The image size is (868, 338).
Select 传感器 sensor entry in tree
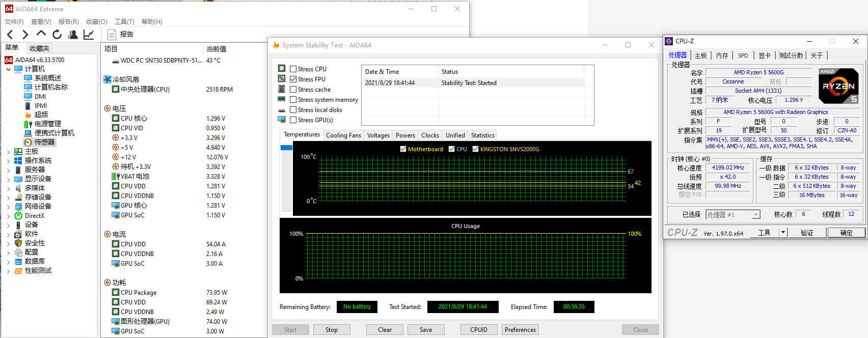click(x=45, y=142)
